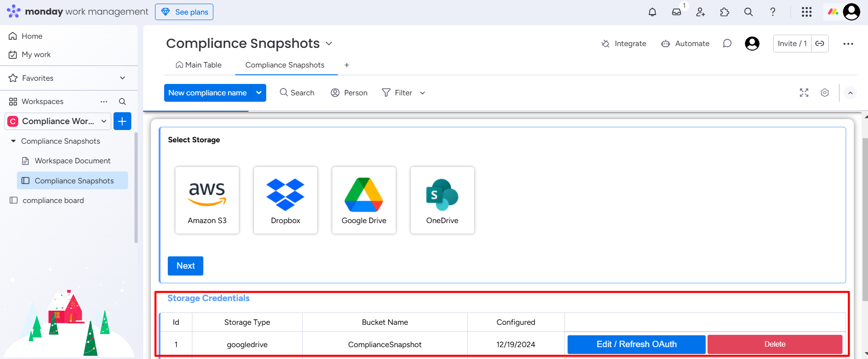Select the Dropbox storage option
The height and width of the screenshot is (359, 868).
[x=285, y=200]
